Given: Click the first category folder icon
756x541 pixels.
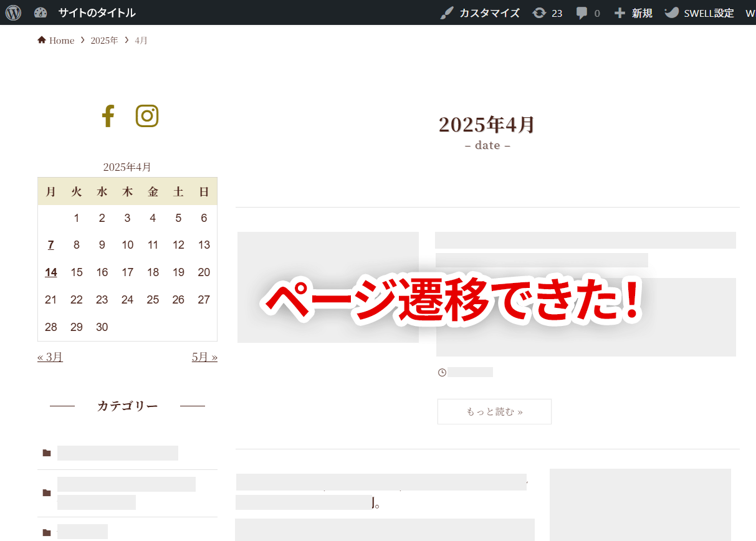Looking at the screenshot, I should click(x=47, y=453).
